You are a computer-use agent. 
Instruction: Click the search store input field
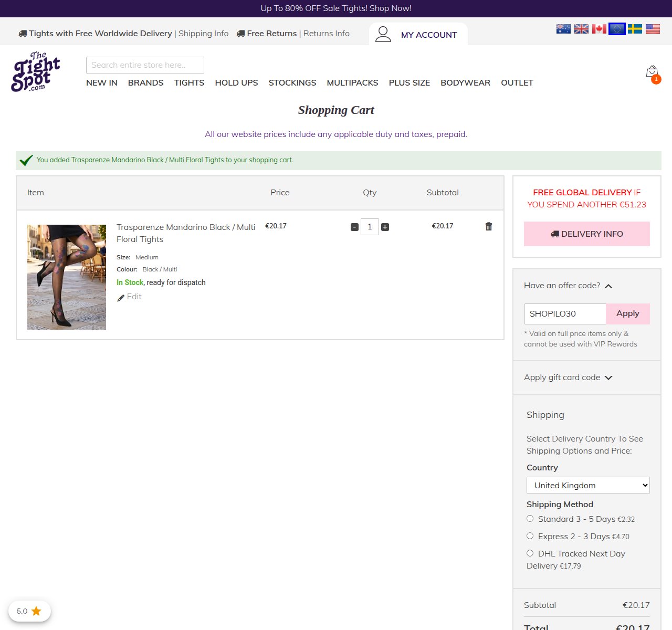pyautogui.click(x=145, y=65)
